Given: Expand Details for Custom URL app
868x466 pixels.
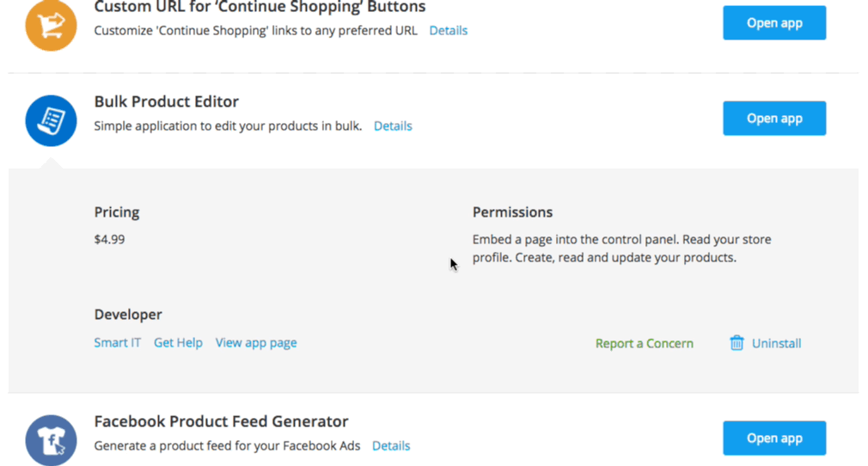Looking at the screenshot, I should click(449, 30).
